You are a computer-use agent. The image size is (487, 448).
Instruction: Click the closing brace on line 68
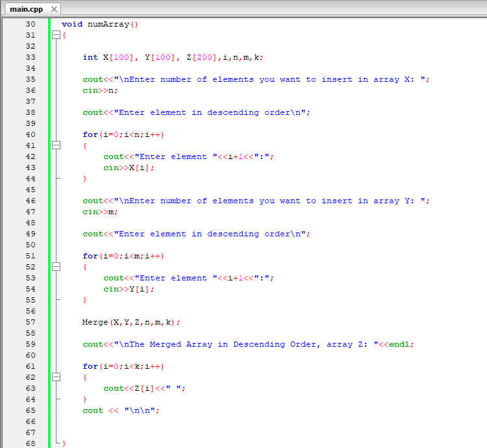coord(64,443)
